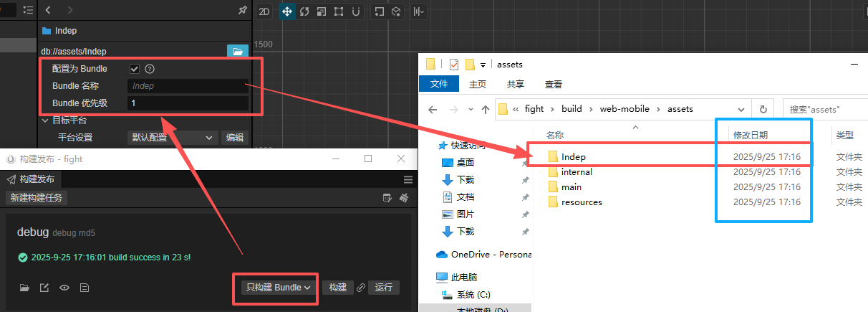Click Explorer forward navigation arrow
This screenshot has width=868, height=312.
pyautogui.click(x=453, y=109)
